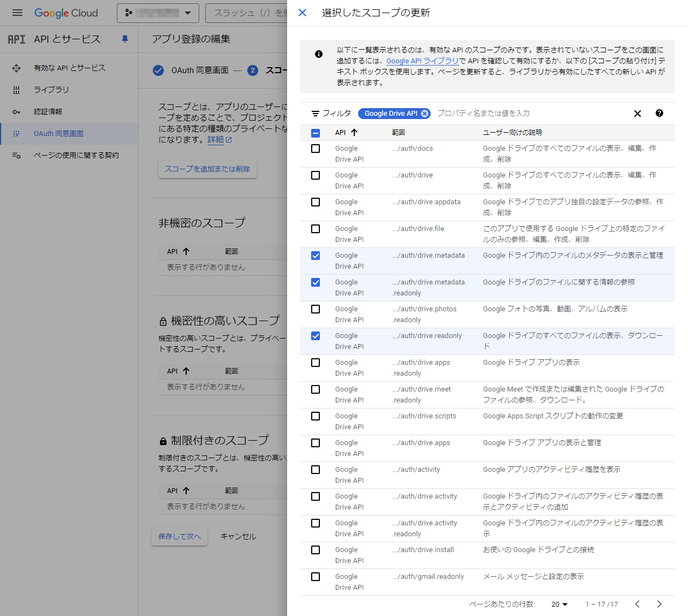Check the .../auth/drive.file scope checkbox
Screen dimensions: 690x616
coord(316,229)
